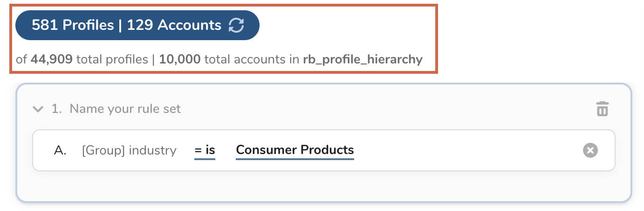This screenshot has height=211, width=644.
Task: Select the condition letter "A." label
Action: pos(61,150)
